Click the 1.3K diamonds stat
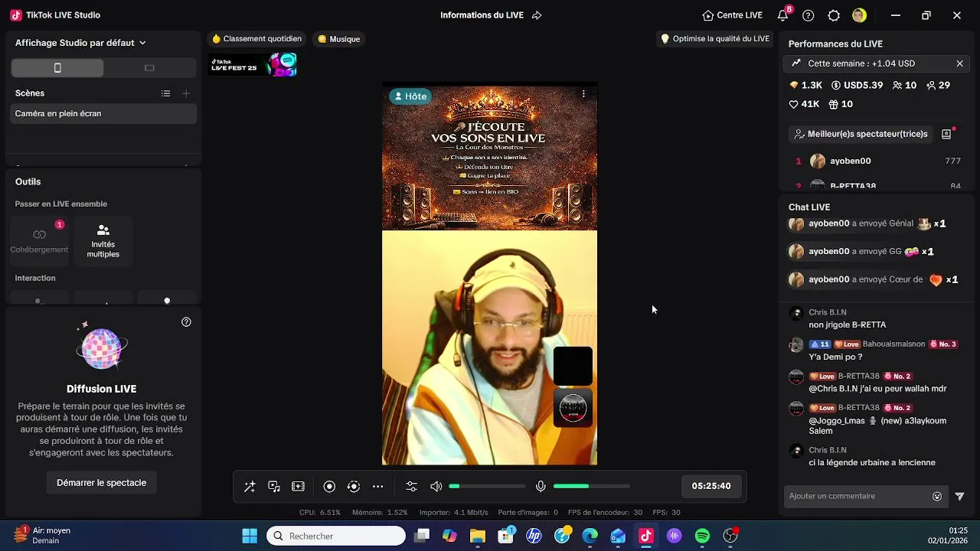This screenshot has width=980, height=551. (x=805, y=85)
